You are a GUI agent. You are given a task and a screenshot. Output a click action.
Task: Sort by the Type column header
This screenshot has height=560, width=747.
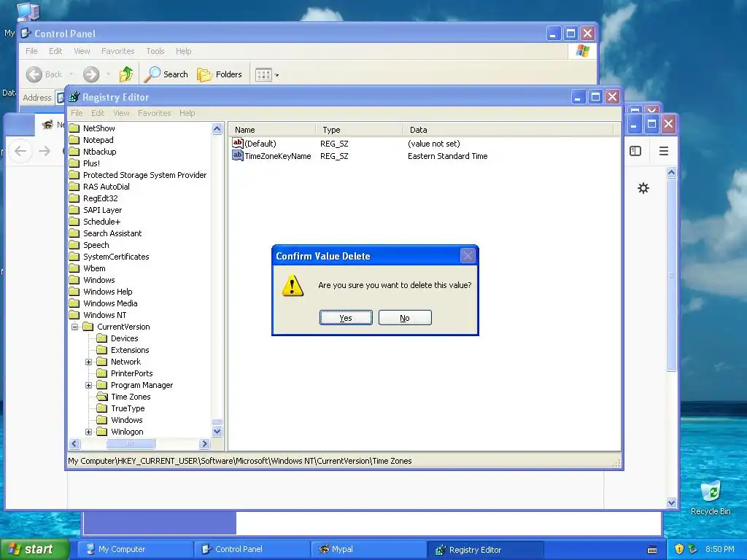(359, 130)
